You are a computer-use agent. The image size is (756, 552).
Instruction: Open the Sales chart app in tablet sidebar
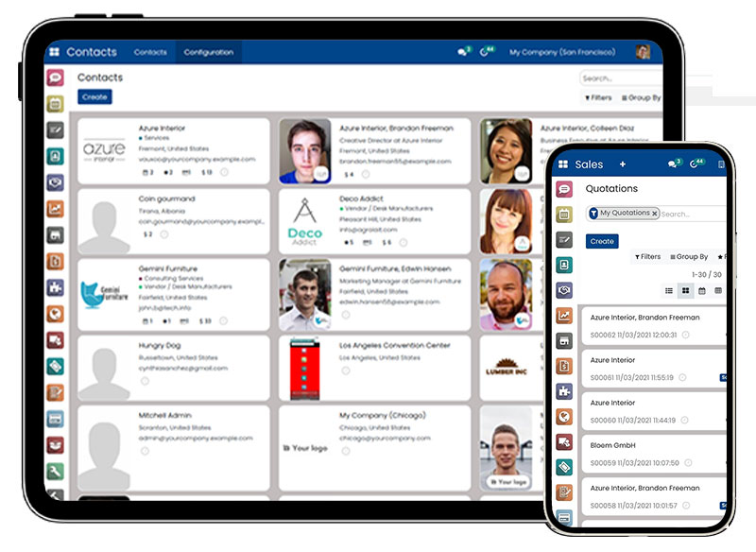click(x=55, y=209)
